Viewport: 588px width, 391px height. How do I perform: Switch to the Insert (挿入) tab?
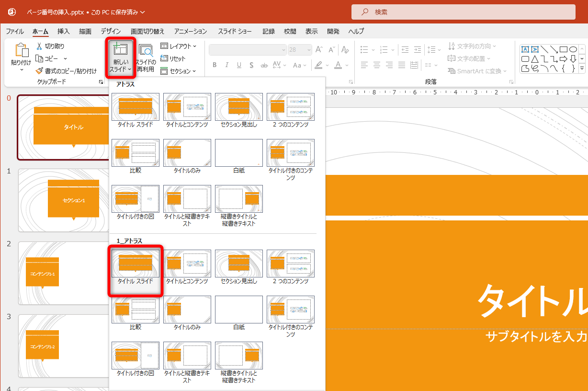click(x=64, y=31)
